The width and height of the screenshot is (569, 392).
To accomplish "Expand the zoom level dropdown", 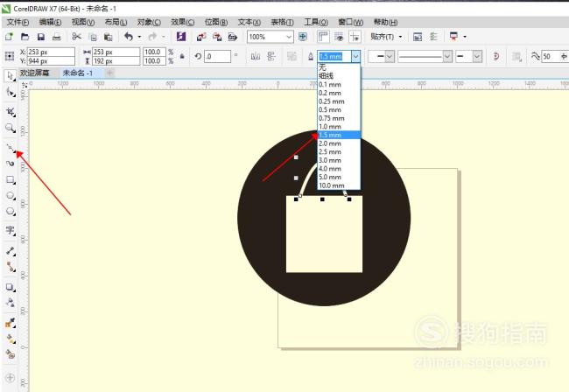I will [x=289, y=37].
